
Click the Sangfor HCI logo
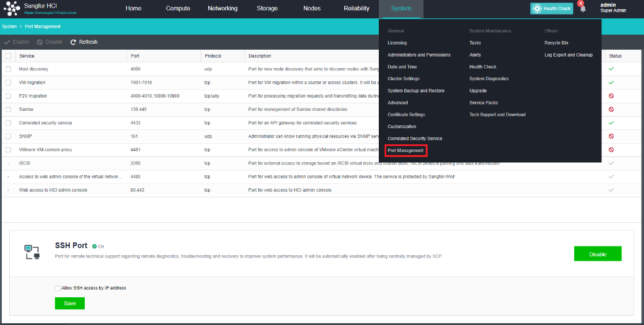coord(12,9)
